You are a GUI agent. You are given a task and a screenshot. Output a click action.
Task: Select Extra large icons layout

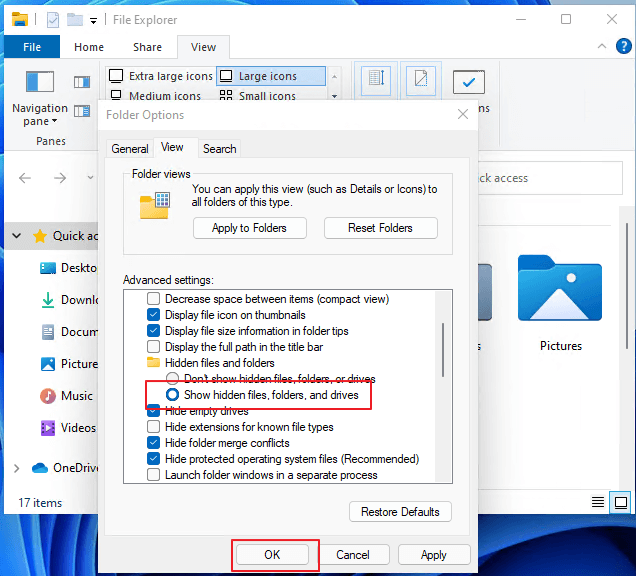(161, 76)
